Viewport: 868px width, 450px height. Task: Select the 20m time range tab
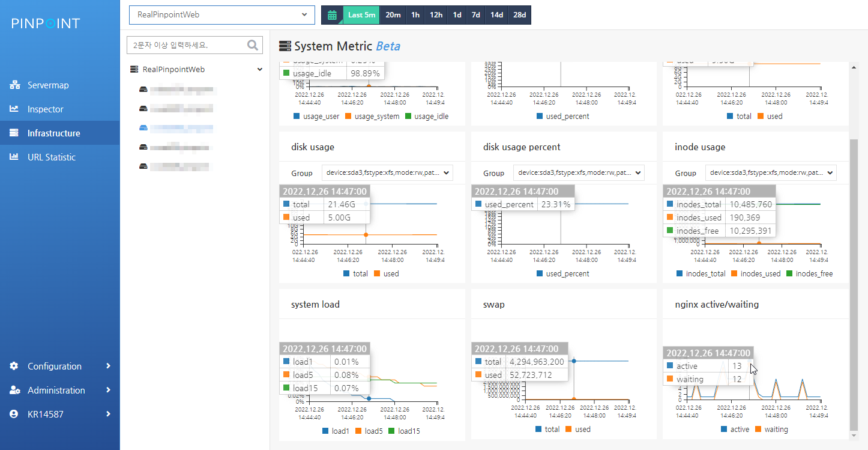[x=393, y=15]
